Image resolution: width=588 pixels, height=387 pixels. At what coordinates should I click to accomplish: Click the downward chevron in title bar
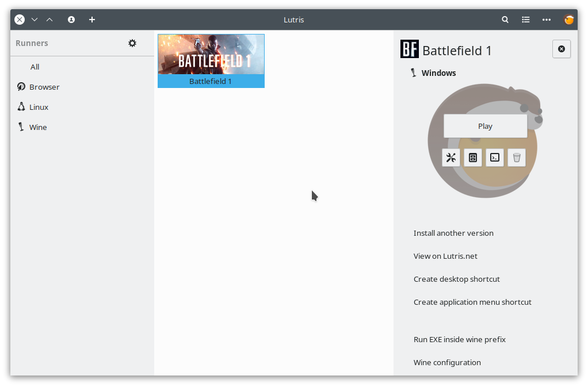35,20
